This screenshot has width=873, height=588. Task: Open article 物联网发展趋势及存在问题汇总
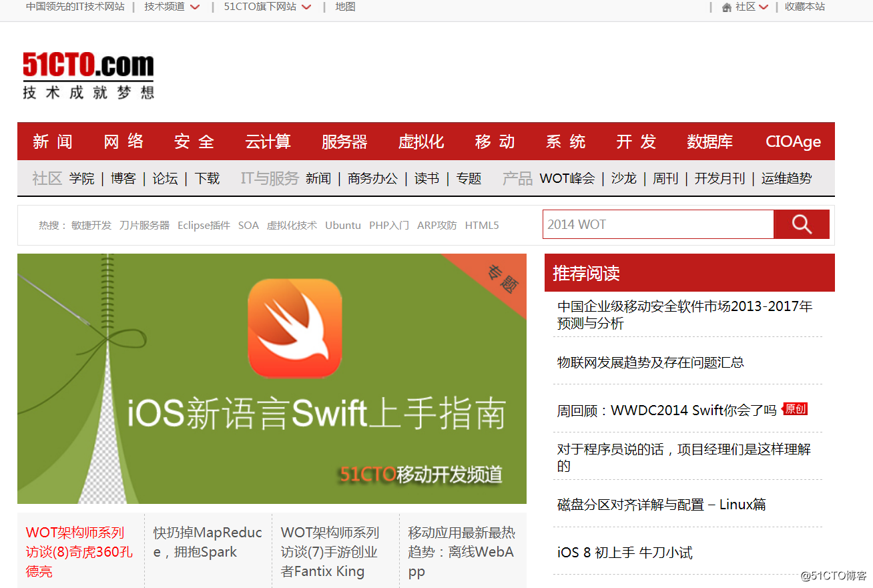(x=651, y=362)
